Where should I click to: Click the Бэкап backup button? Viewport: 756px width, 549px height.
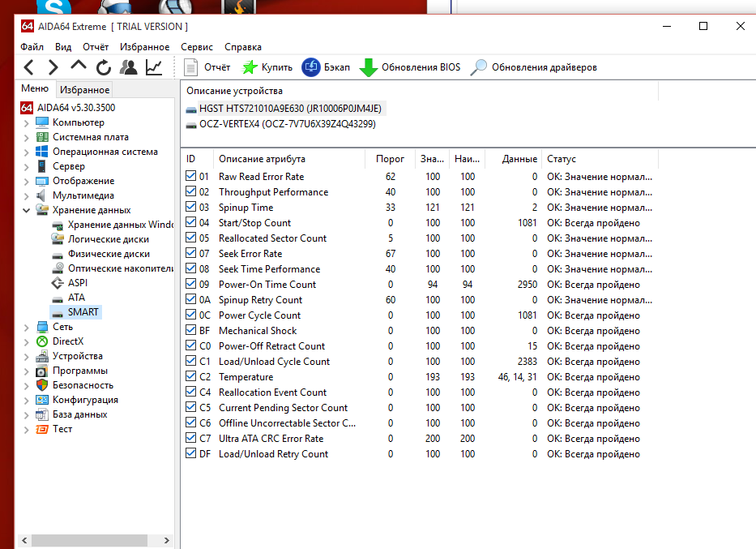click(326, 67)
